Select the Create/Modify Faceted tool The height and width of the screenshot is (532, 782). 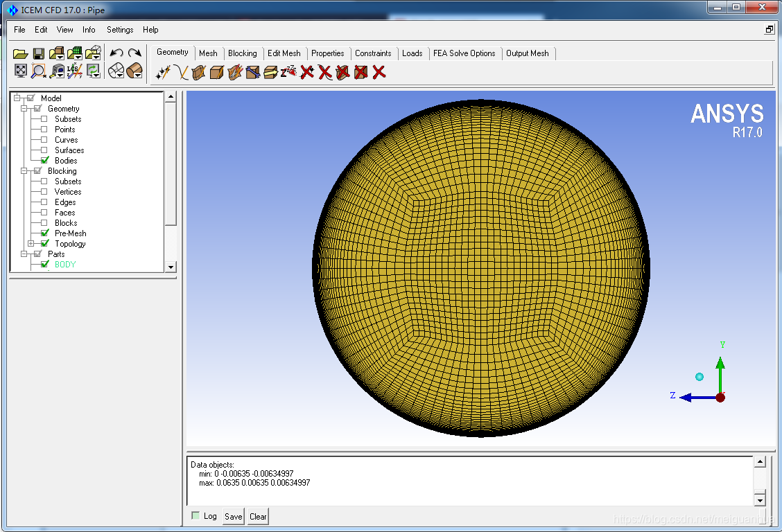tap(235, 73)
